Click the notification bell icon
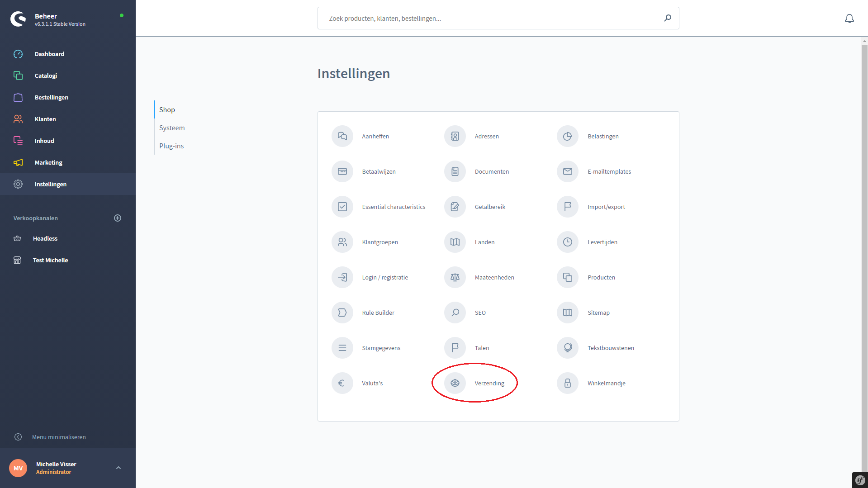Viewport: 868px width, 488px height. (849, 19)
